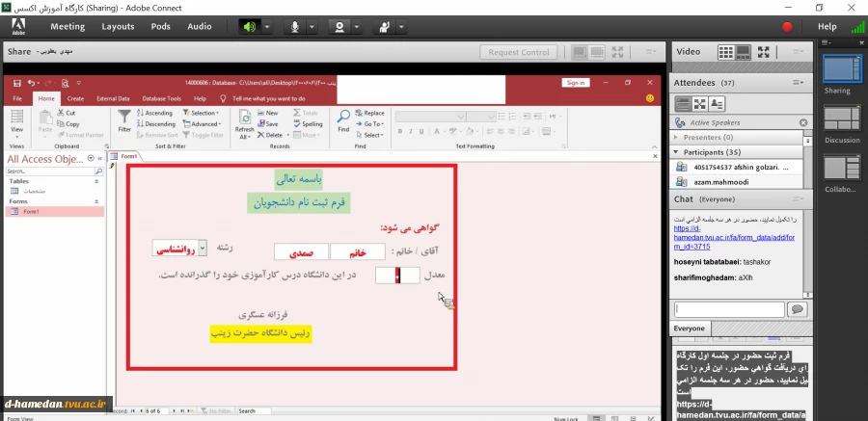Click Delete in the Records group
868x421 pixels.
(270, 135)
